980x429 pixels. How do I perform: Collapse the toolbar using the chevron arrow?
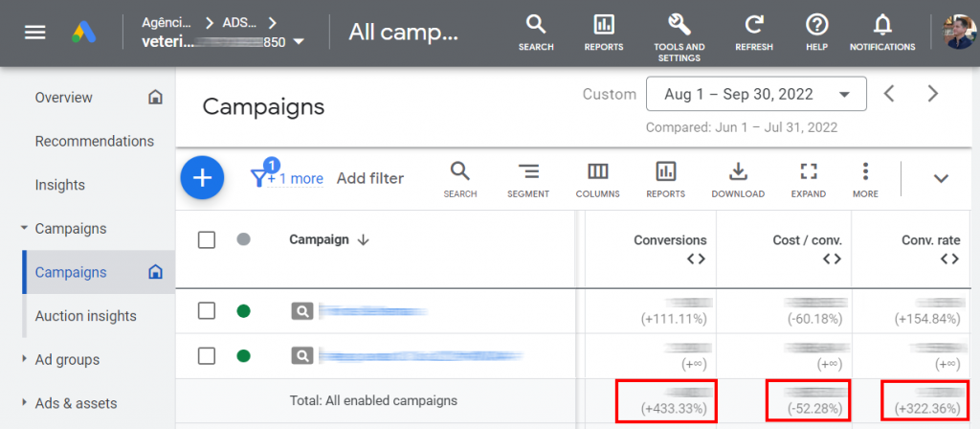click(941, 178)
